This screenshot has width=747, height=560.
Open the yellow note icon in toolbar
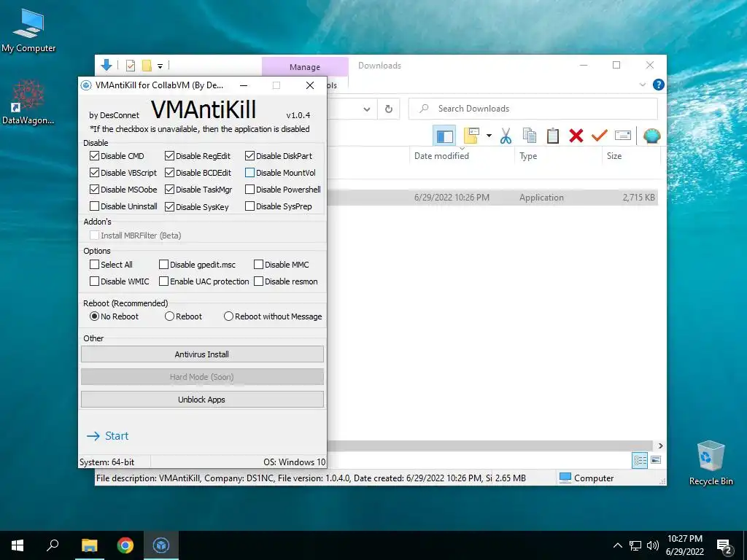pos(472,136)
